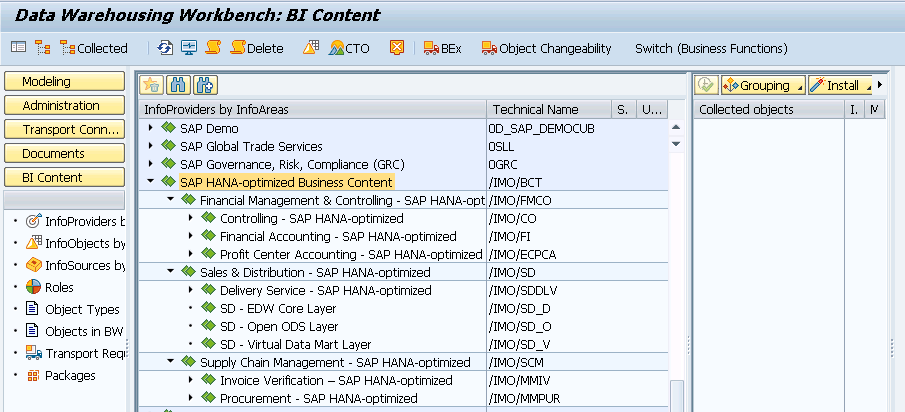Screen dimensions: 905x412
Task: Click the InfoObject triangle grid toolbar icon
Action: [311, 47]
